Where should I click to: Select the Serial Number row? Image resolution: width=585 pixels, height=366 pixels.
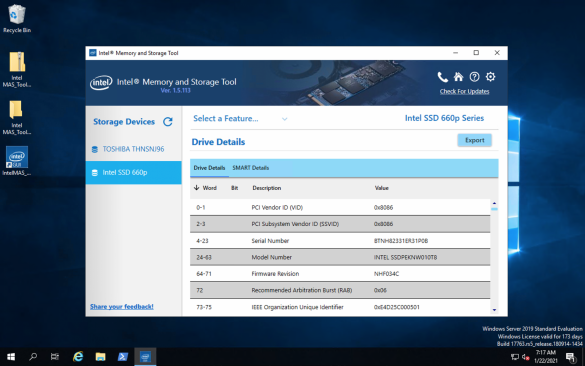pos(340,241)
